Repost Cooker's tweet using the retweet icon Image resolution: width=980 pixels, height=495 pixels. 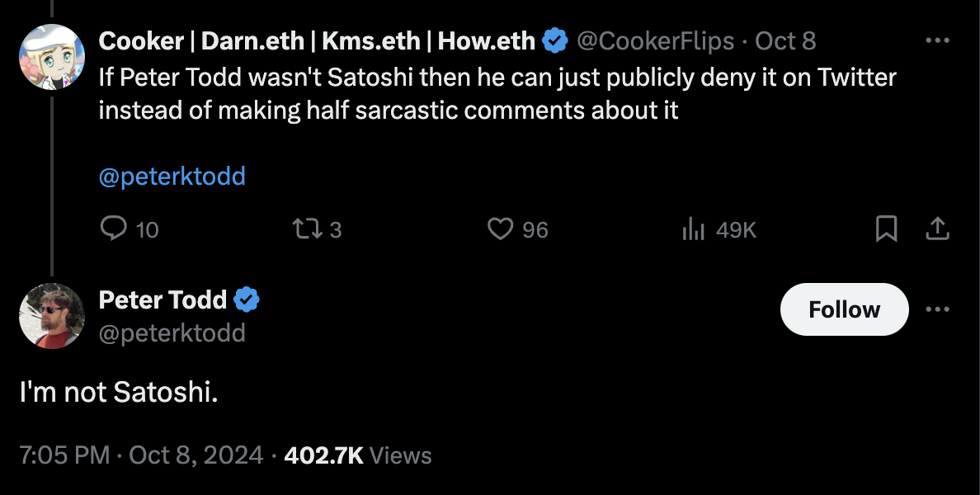point(308,229)
